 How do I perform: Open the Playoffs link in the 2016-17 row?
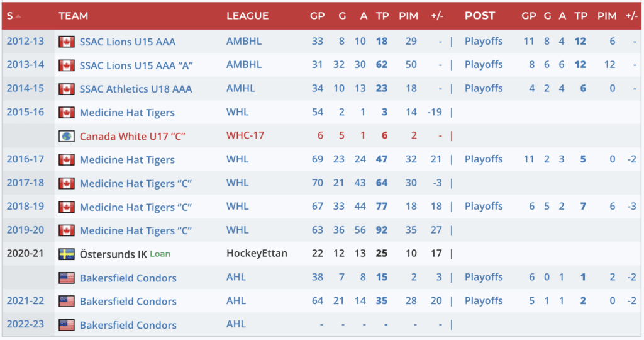coord(484,159)
